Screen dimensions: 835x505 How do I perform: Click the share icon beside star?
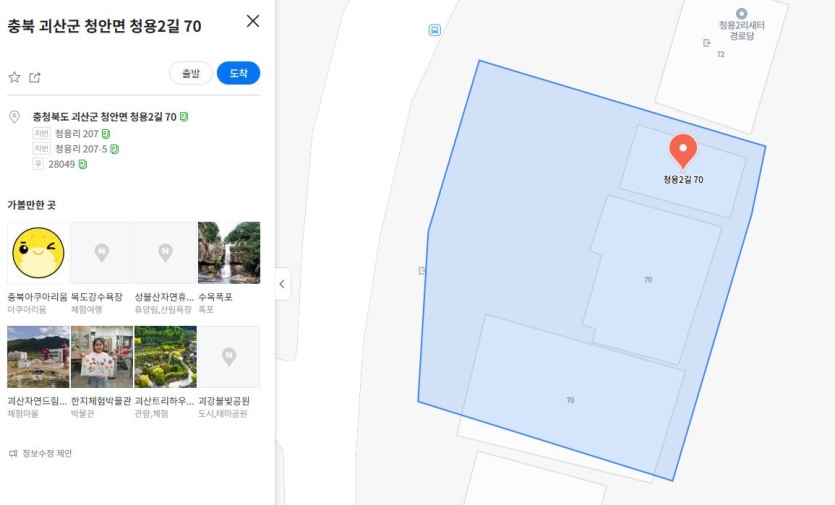tap(35, 77)
